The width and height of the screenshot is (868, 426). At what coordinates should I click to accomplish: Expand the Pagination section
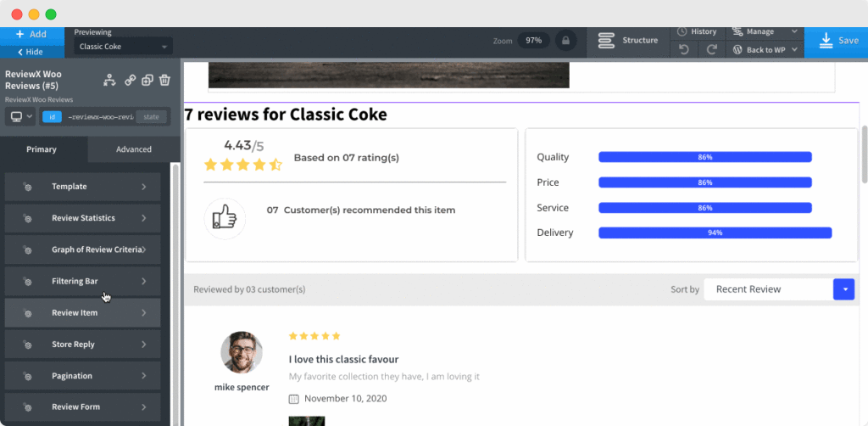(82, 376)
